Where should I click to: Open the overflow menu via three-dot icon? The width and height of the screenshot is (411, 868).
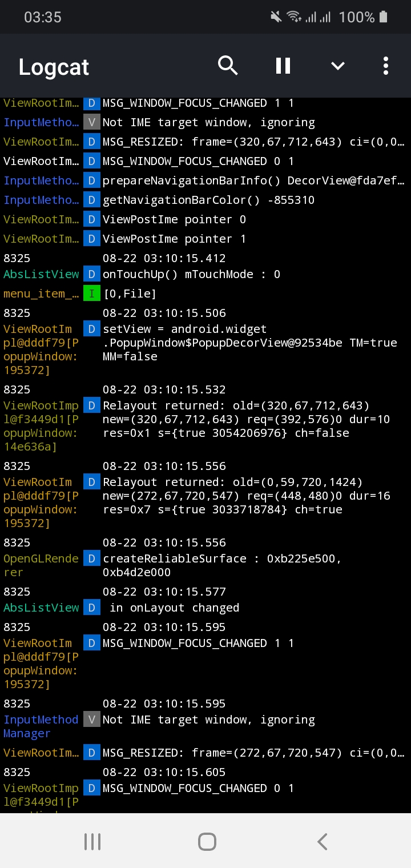(x=385, y=66)
